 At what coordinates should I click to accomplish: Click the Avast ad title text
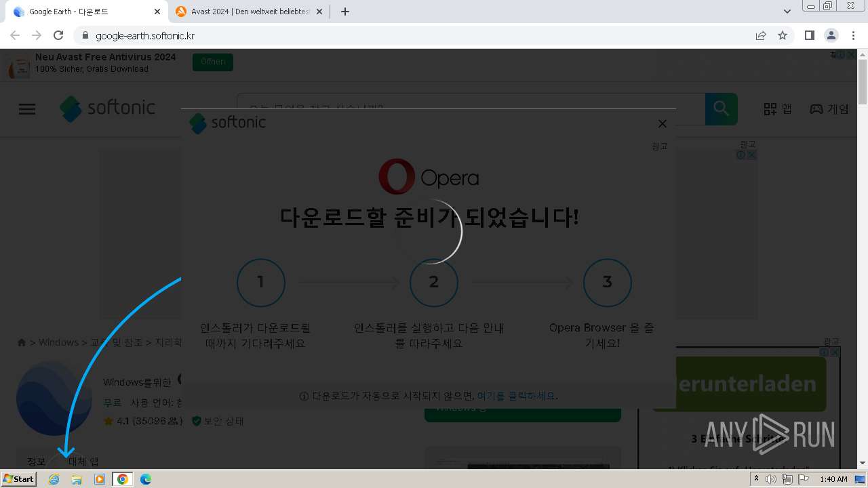tap(105, 57)
